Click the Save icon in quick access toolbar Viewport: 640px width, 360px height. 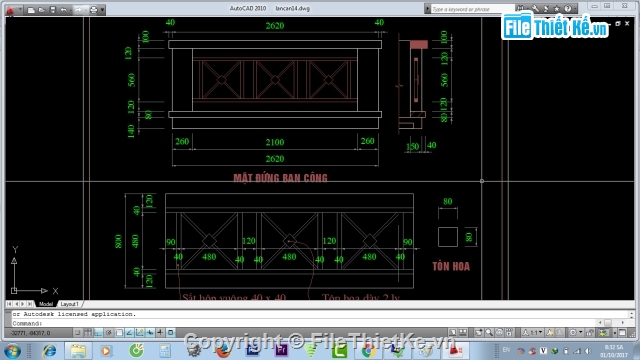[x=53, y=10]
